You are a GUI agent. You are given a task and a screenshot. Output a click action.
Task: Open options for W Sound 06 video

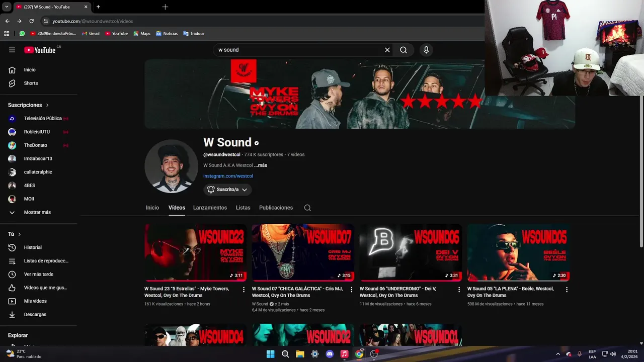pyautogui.click(x=459, y=290)
